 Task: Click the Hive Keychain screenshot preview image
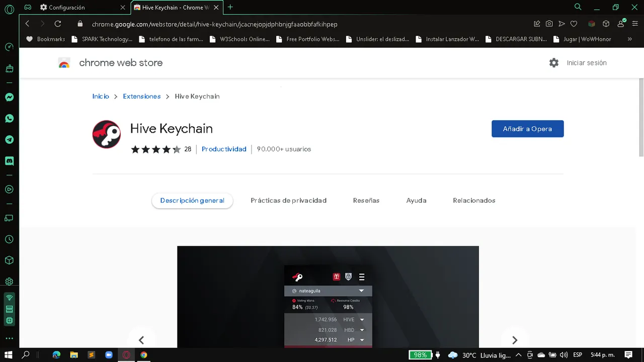pos(328,297)
